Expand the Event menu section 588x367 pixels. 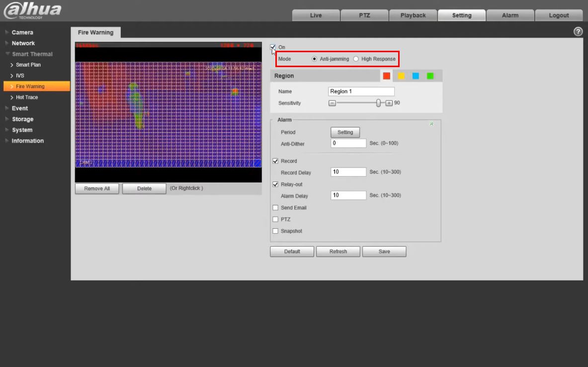(x=19, y=108)
